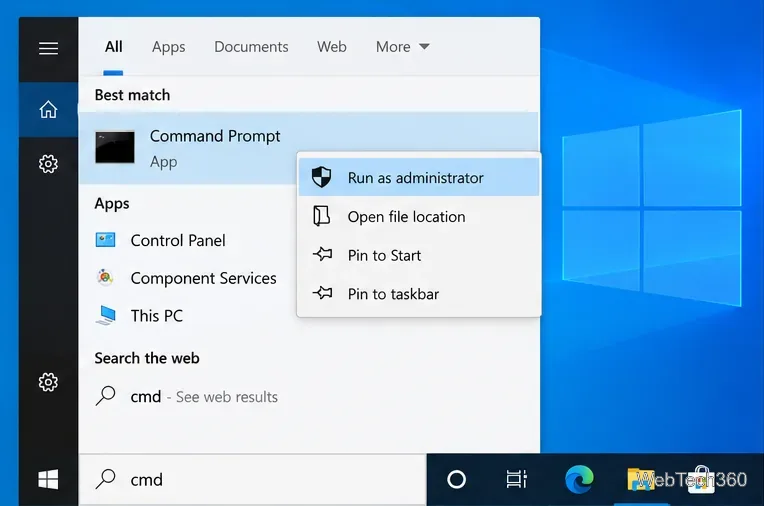This screenshot has height=506, width=764.
Task: Click the web search magnifier beside cmd
Action: coord(105,396)
